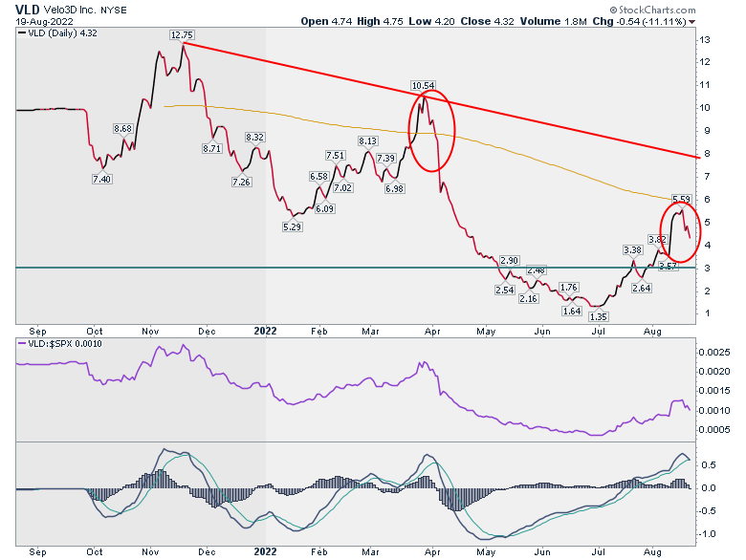
Task: Click the 12.75 peak price label
Action: (x=182, y=34)
